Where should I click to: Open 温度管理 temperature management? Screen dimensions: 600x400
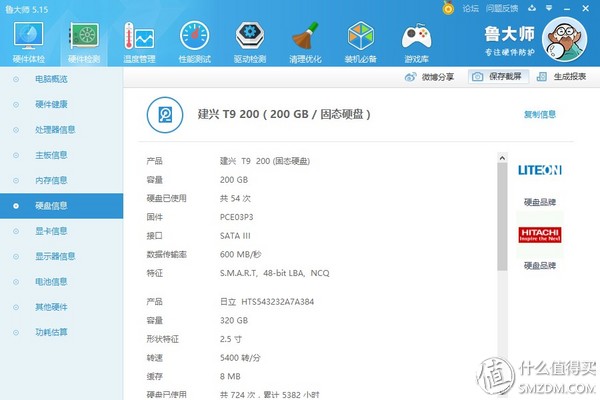[139, 36]
